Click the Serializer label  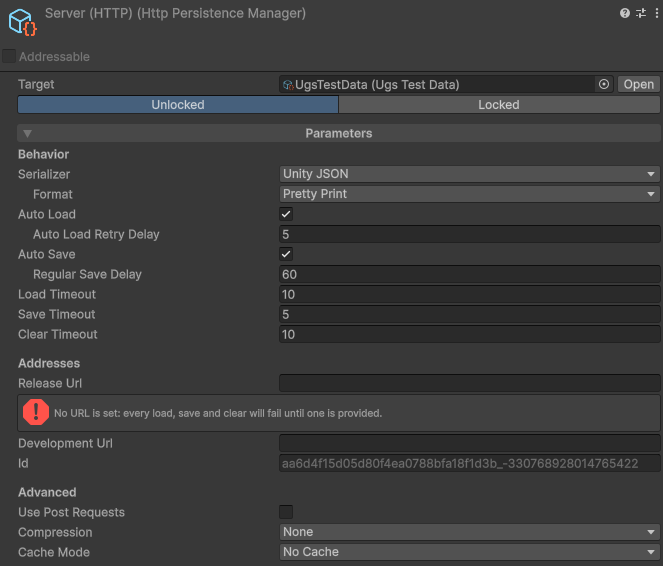click(x=44, y=174)
